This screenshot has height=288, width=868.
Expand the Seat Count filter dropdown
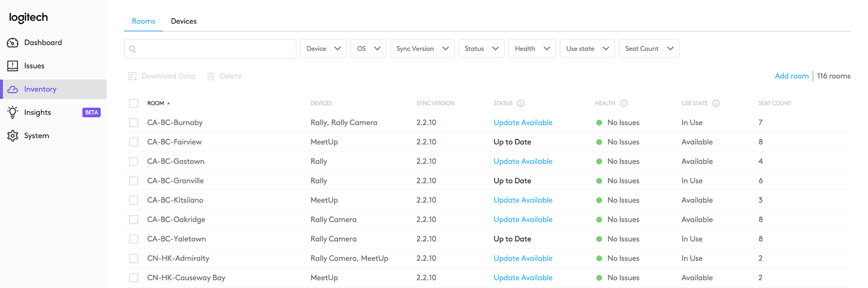(x=649, y=49)
